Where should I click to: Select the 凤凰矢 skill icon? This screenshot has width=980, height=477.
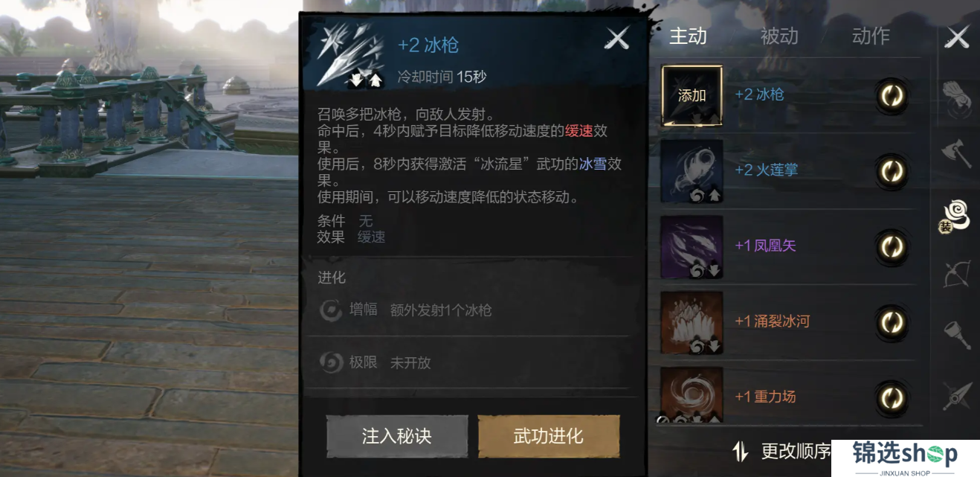click(x=692, y=247)
